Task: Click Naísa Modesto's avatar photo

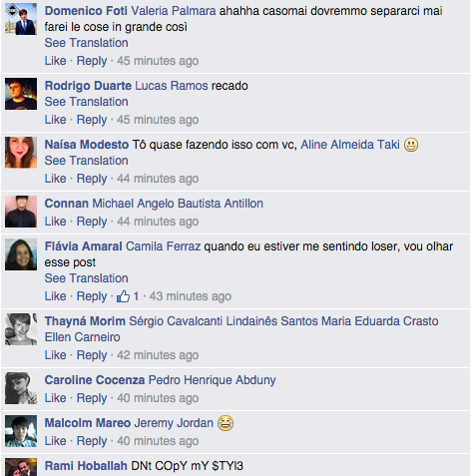Action: coord(21,153)
